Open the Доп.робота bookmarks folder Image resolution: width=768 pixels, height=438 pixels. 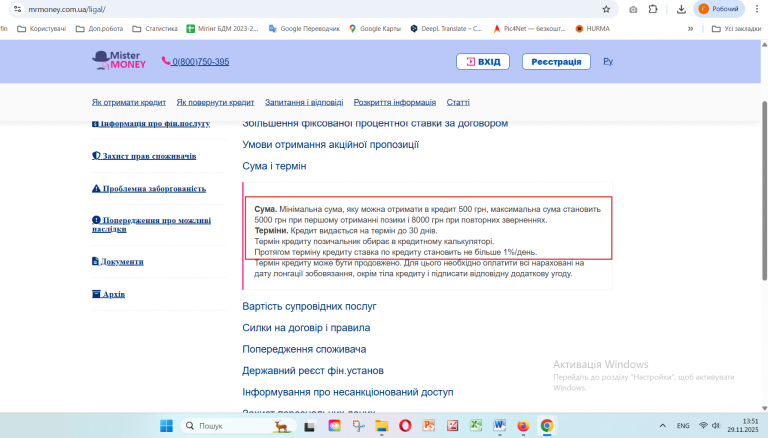(x=99, y=28)
